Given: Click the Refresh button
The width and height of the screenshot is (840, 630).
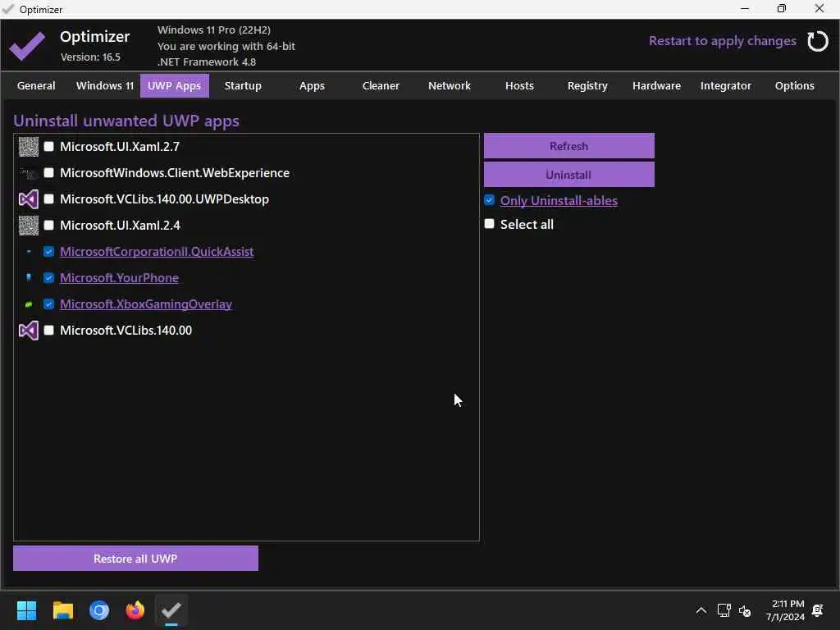Looking at the screenshot, I should 569,146.
